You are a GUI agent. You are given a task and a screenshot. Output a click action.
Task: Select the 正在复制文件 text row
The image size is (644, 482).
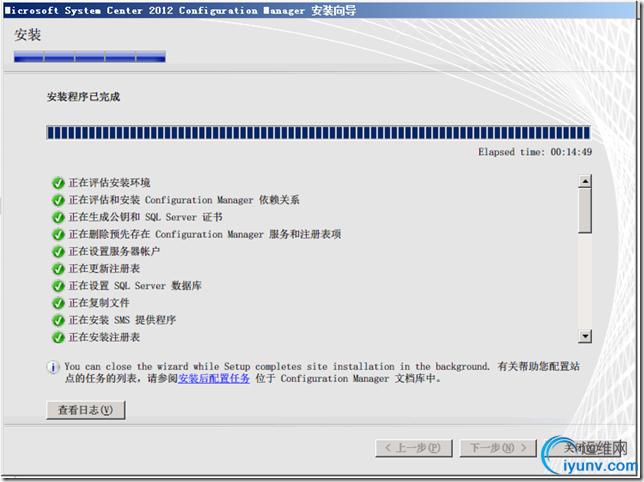click(99, 303)
